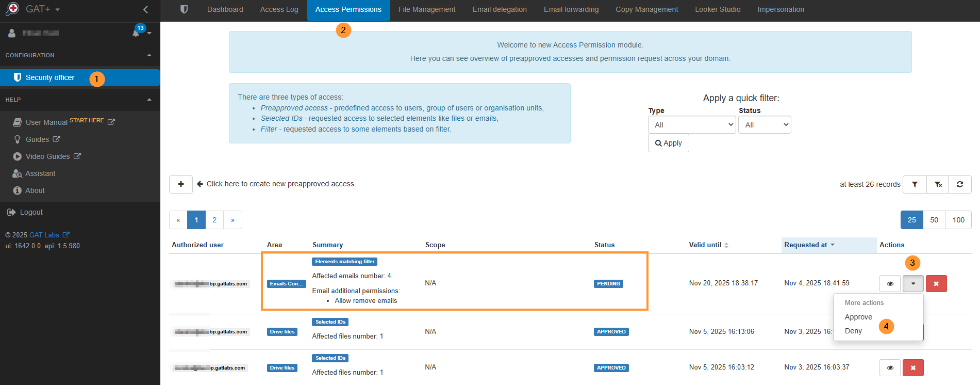Click the APPROVED badge for Nov 5 16:13:06
The width and height of the screenshot is (980, 385).
pyautogui.click(x=611, y=332)
